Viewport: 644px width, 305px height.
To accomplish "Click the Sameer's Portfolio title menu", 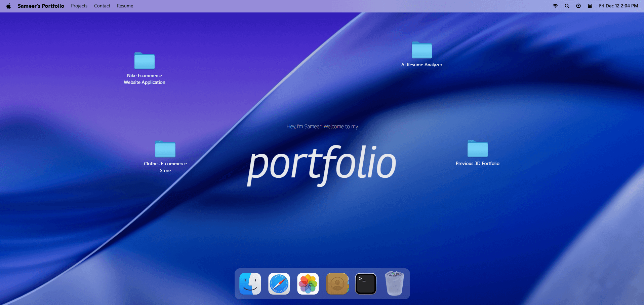I will click(x=41, y=6).
